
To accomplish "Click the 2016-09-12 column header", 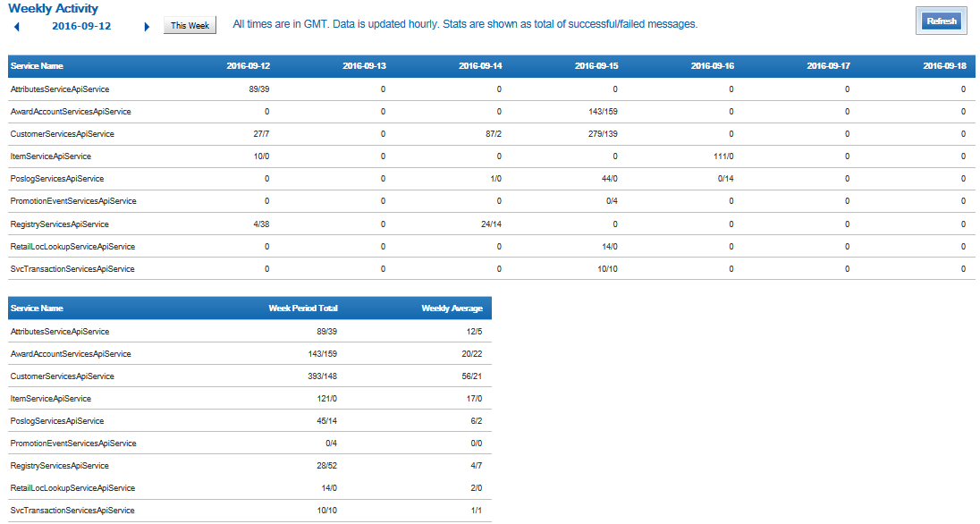I will click(x=248, y=65).
